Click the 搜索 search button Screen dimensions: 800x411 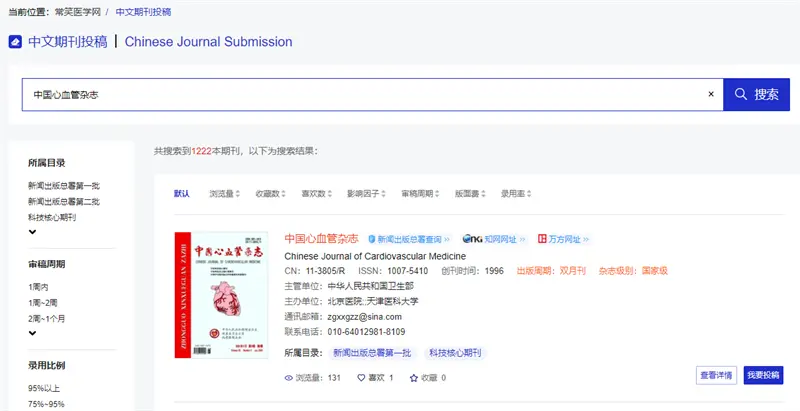tap(756, 94)
